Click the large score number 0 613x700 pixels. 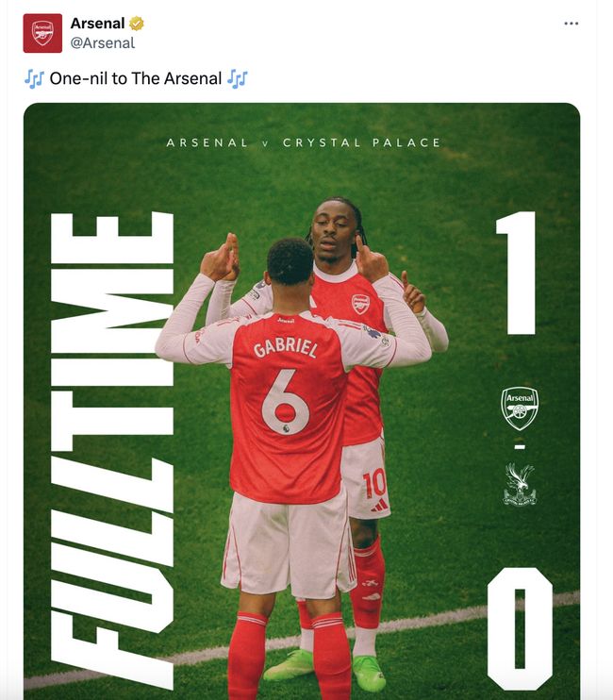[x=519, y=627]
